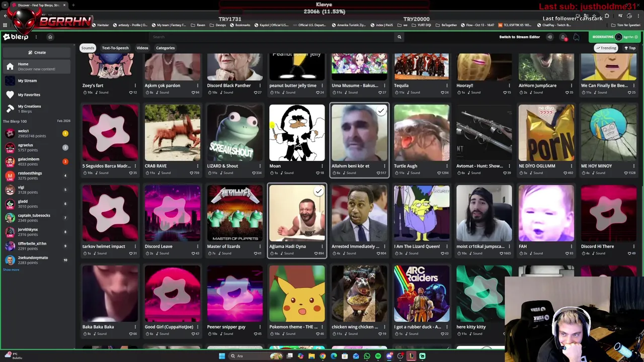Open options menu for LIZARD & Shout
The height and width of the screenshot is (362, 644).
260,166
